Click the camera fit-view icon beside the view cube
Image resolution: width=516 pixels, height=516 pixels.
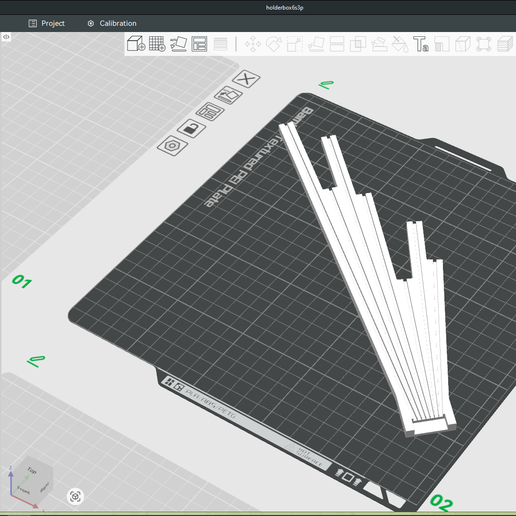pyautogui.click(x=75, y=496)
